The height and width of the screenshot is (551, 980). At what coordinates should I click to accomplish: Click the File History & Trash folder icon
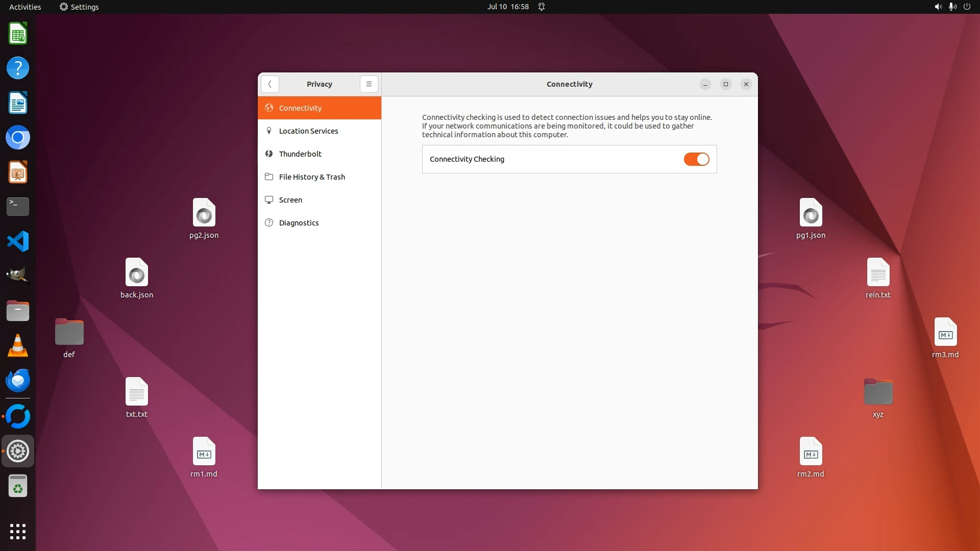pos(269,177)
